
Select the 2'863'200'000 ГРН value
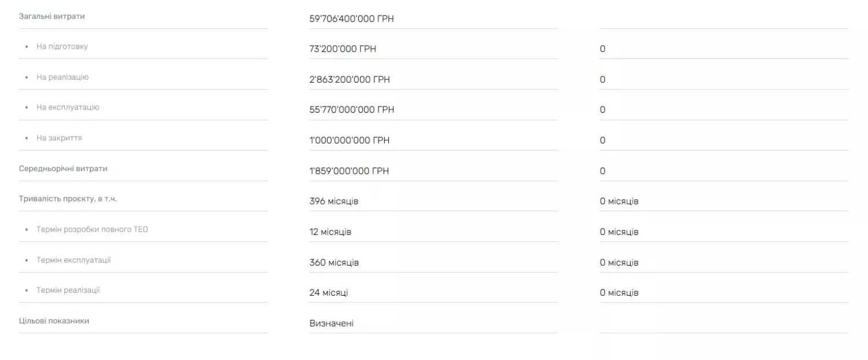pyautogui.click(x=350, y=79)
